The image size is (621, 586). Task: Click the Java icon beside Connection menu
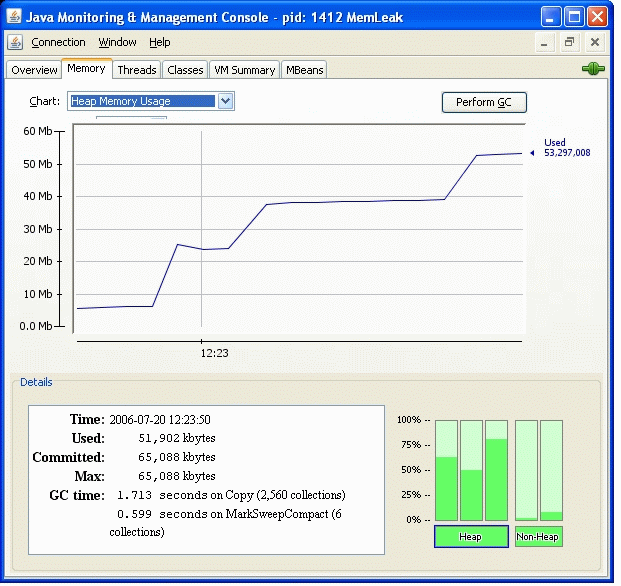pos(15,42)
